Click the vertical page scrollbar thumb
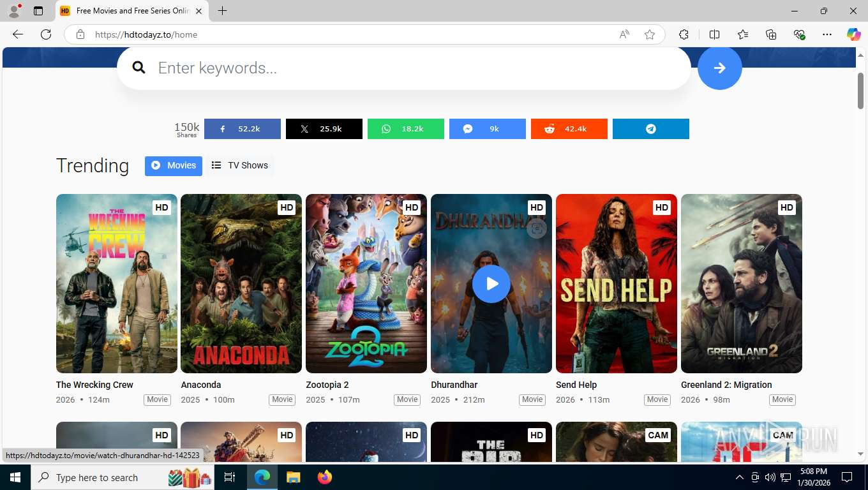 click(860, 91)
